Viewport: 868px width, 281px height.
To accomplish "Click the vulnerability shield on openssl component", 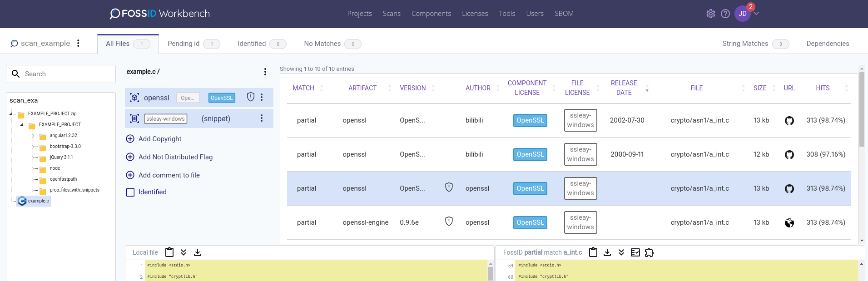I will coord(250,97).
